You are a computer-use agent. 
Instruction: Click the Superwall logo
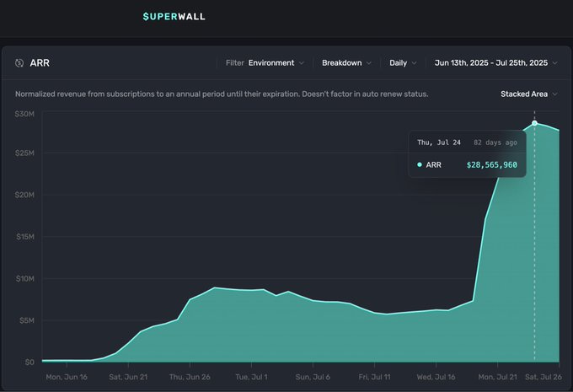(x=174, y=17)
